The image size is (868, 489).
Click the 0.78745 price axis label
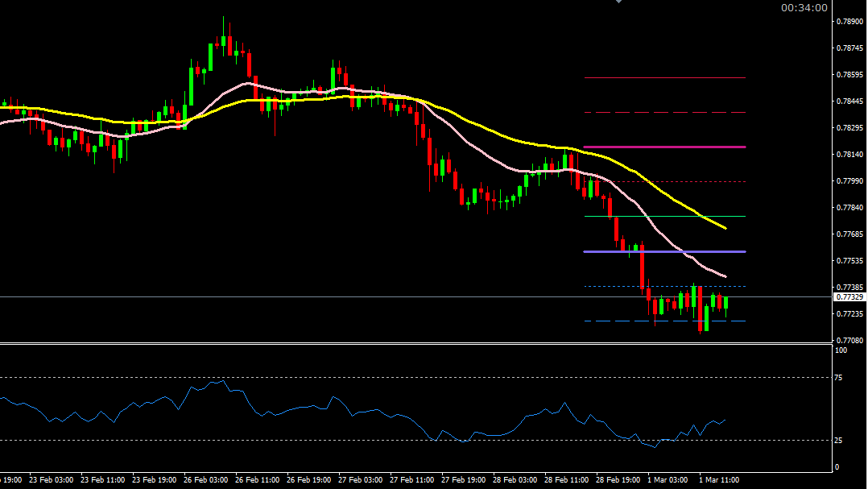click(x=849, y=48)
